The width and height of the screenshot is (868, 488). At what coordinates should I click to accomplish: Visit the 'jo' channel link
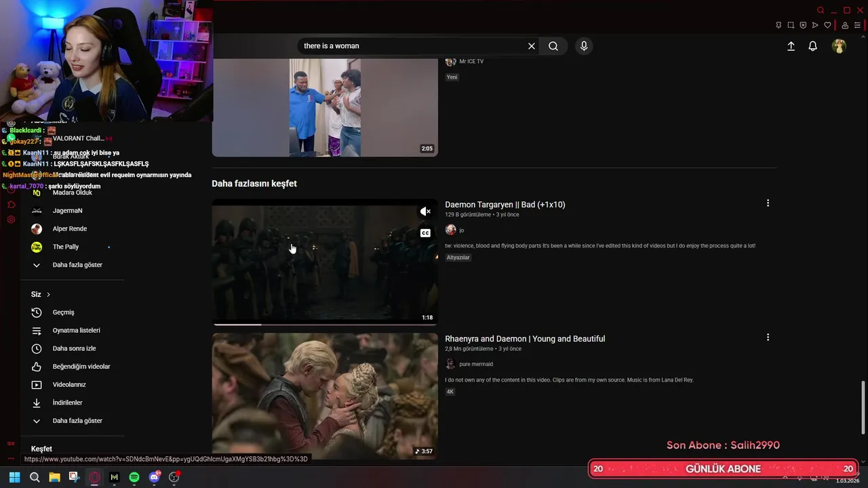pos(462,230)
